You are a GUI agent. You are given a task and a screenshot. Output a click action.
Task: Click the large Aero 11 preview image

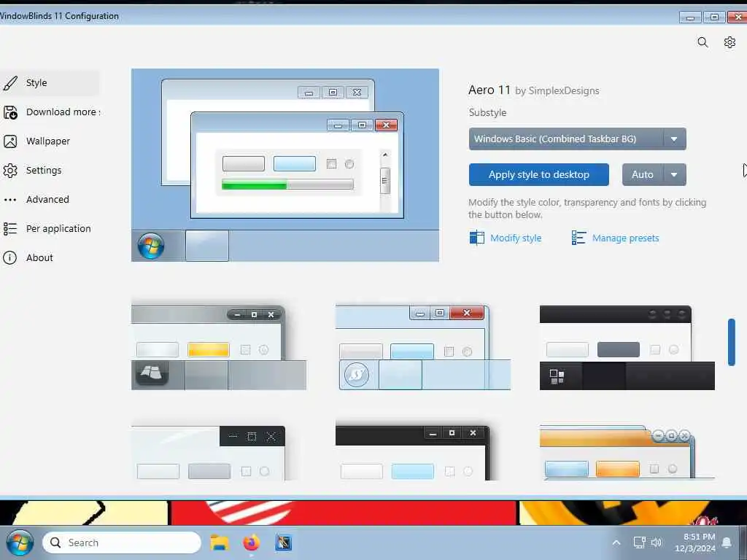pos(285,165)
